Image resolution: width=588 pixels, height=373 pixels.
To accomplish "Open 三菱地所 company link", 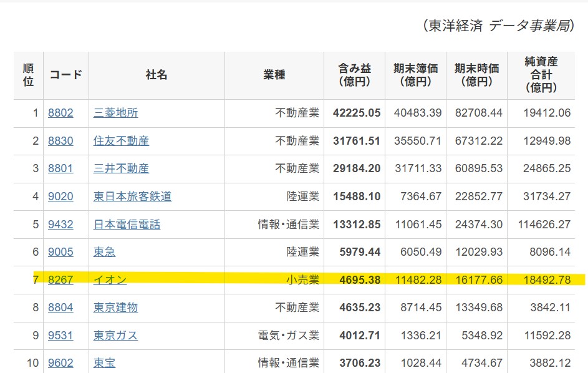I will tap(115, 112).
